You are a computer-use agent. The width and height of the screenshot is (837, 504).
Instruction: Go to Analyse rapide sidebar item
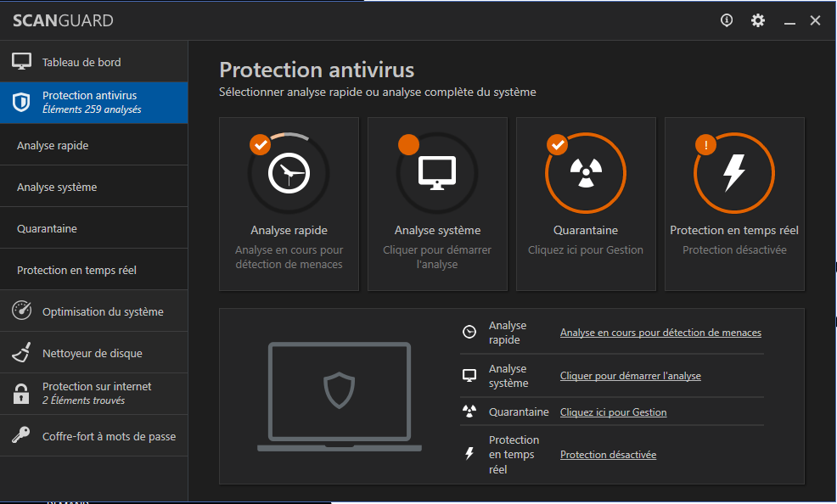[x=94, y=145]
